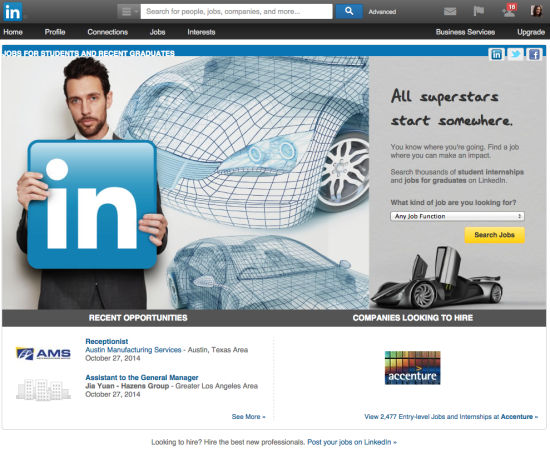Expand the Any Job Function dropdown
550x449 pixels.
coord(457,216)
